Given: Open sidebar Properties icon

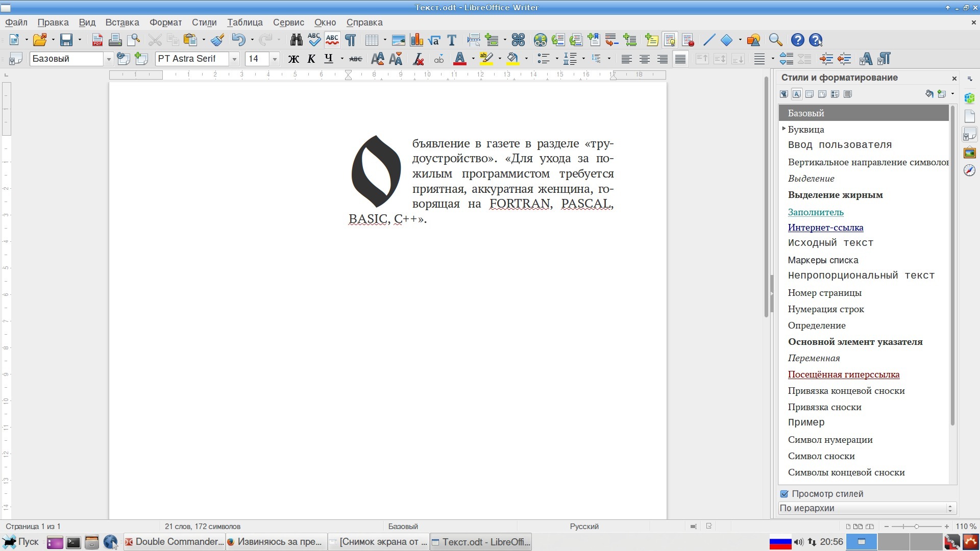Looking at the screenshot, I should click(x=970, y=98).
